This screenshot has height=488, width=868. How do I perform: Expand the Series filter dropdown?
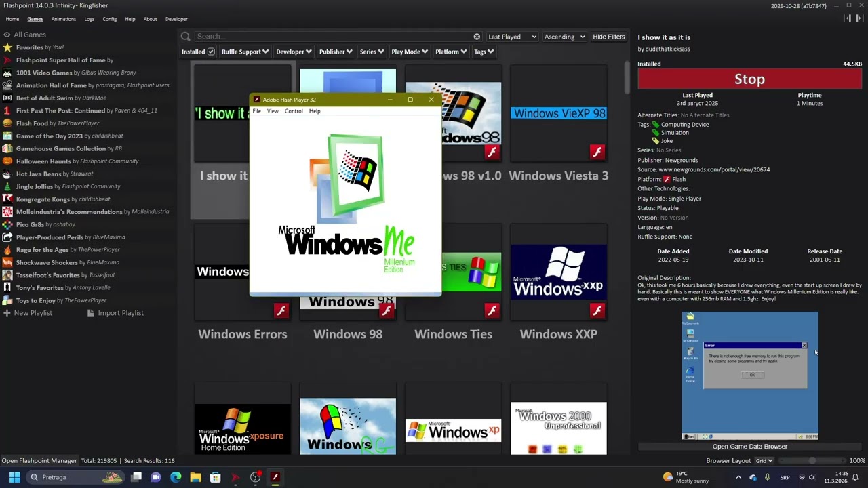click(x=372, y=52)
